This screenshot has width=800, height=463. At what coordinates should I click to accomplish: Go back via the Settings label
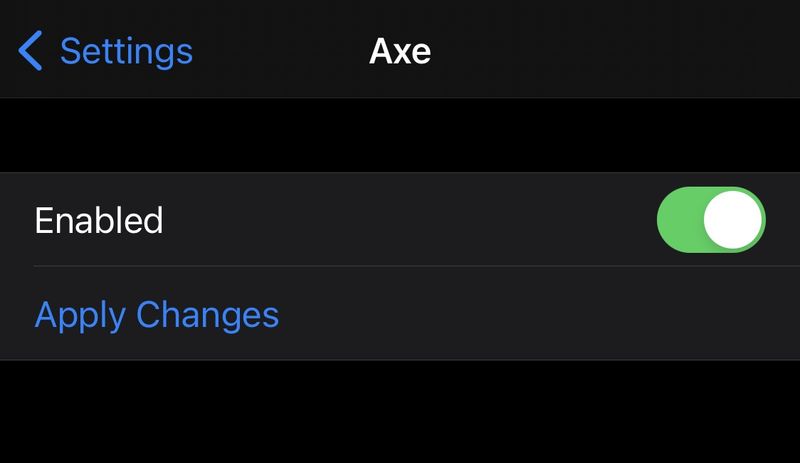click(126, 52)
